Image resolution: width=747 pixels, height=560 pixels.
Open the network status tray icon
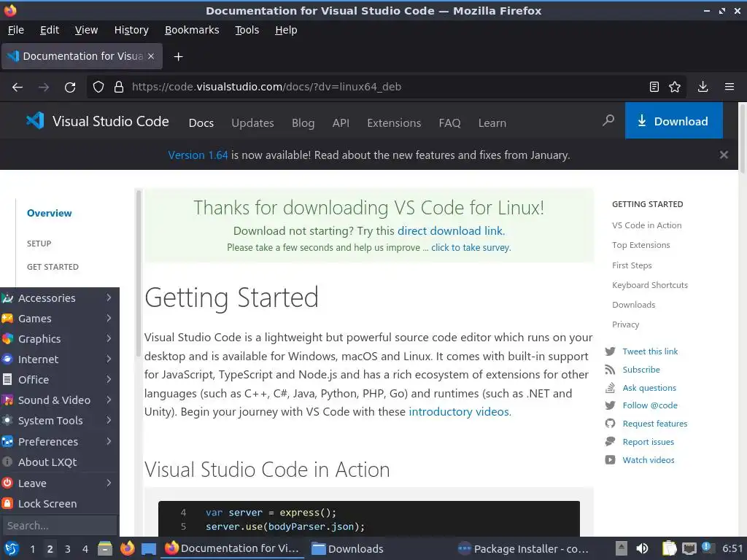pyautogui.click(x=689, y=548)
